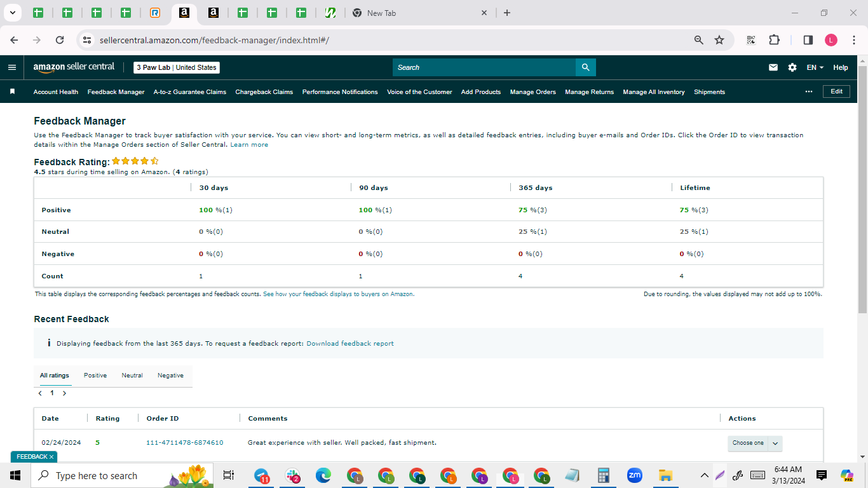The height and width of the screenshot is (488, 868).
Task: Open the 3 Paw Lab marketplace switcher
Action: [177, 67]
